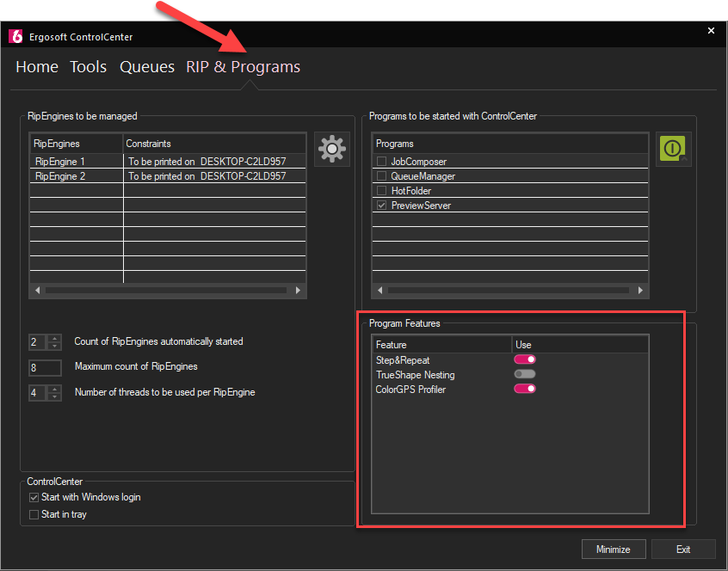Close the ControlCenter window
728x571 pixels.
[711, 31]
